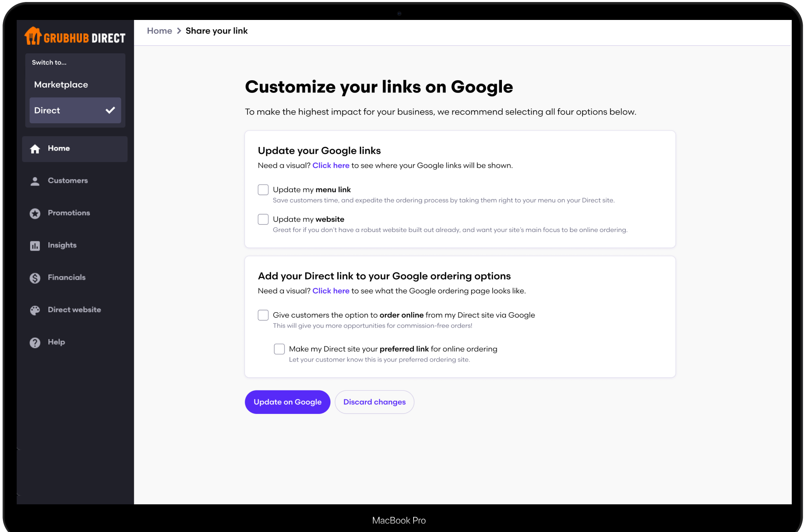
Task: Click 'Customize your links on Google' heading
Action: pyautogui.click(x=379, y=87)
